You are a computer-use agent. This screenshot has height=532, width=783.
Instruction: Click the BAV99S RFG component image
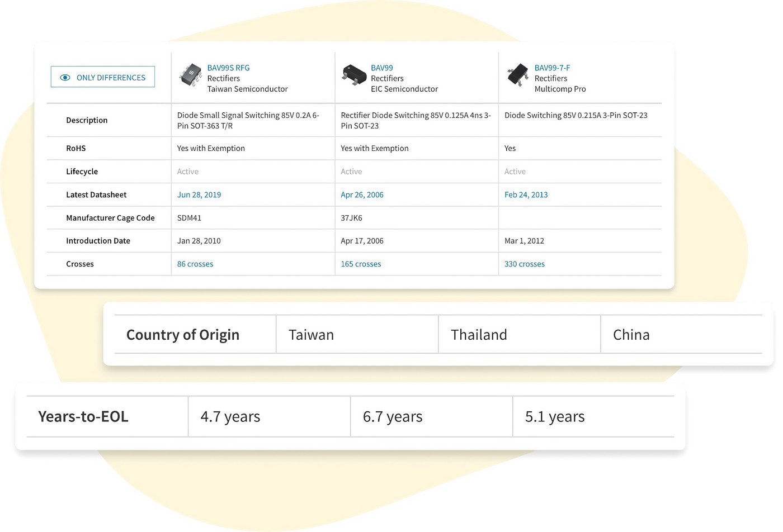click(x=191, y=75)
